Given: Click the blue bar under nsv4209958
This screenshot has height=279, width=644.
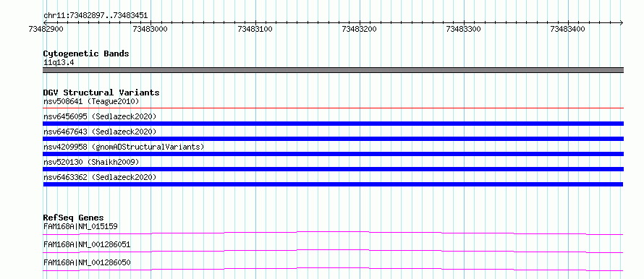Looking at the screenshot, I should [334, 154].
